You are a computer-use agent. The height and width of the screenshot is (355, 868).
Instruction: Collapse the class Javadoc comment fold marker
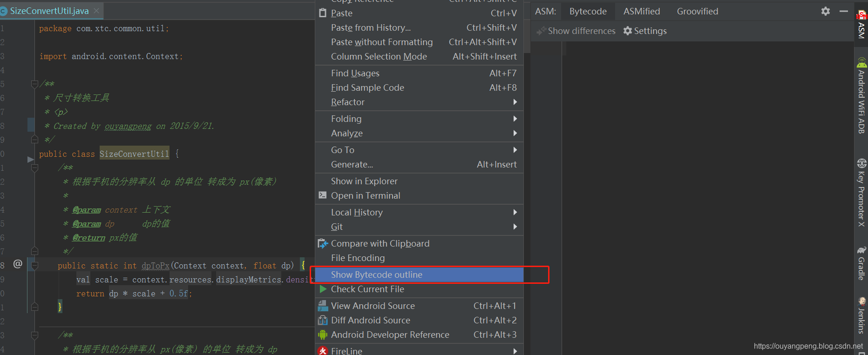coord(34,84)
